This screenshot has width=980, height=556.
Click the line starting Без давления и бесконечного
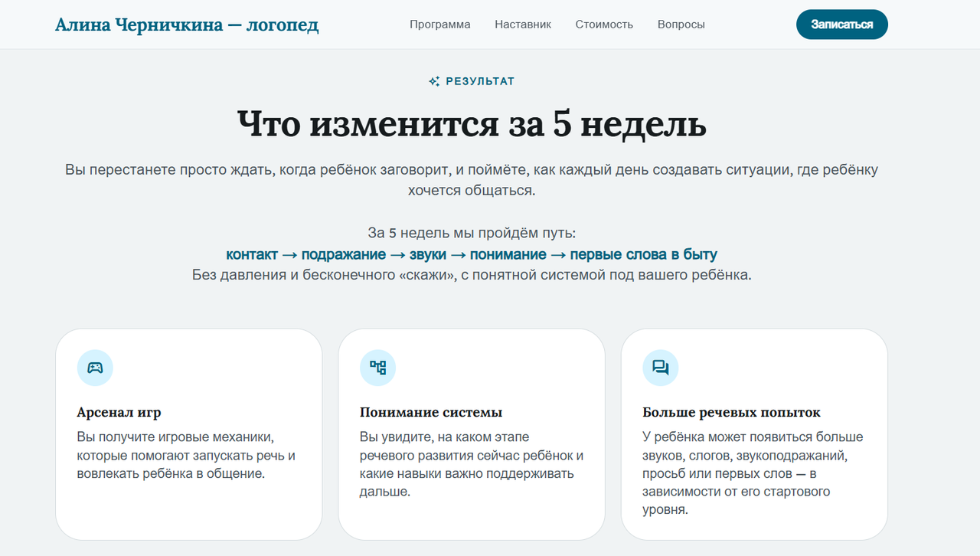(x=472, y=275)
